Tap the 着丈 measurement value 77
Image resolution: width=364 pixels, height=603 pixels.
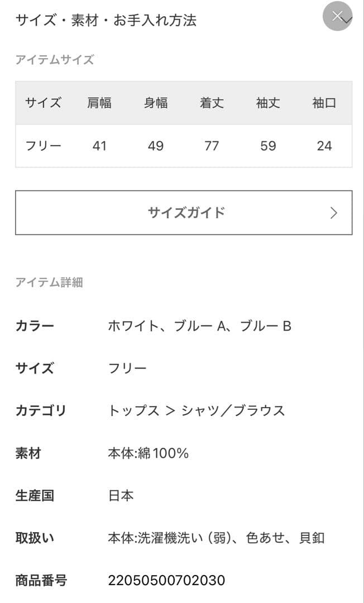(x=212, y=146)
